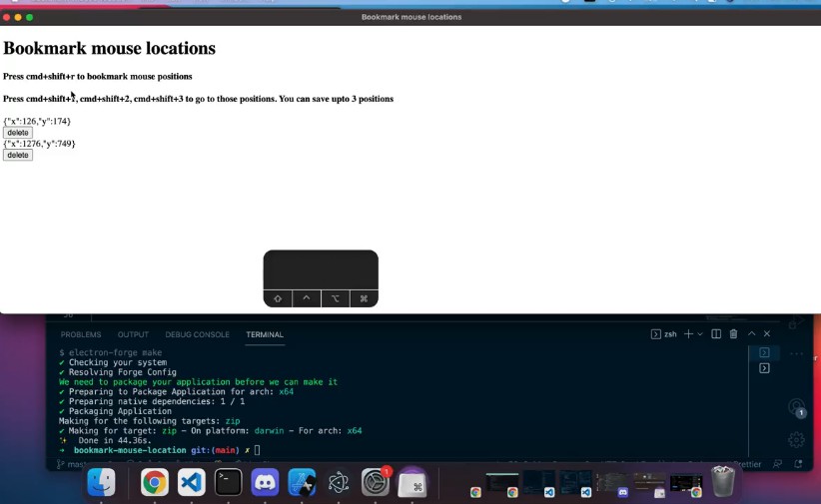The image size is (821, 504).
Task: Select the first terminal in the list
Action: [x=764, y=352]
